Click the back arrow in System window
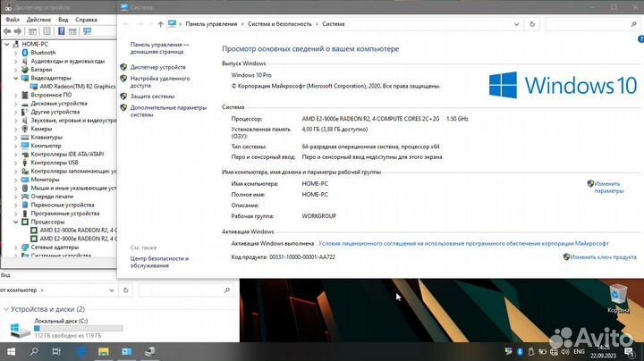This screenshot has width=644, height=361. 126,24
